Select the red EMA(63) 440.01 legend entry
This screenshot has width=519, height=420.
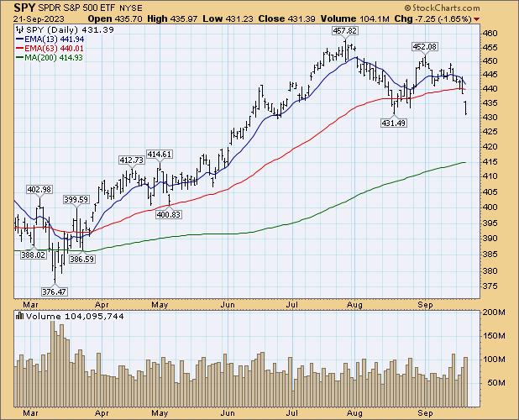pos(50,49)
